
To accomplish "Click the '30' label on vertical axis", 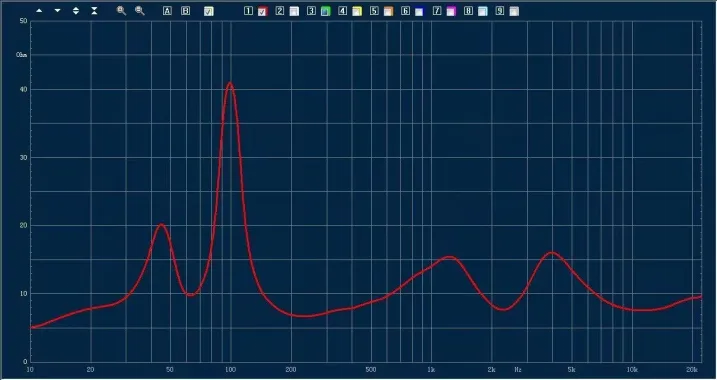I will tap(23, 157).
